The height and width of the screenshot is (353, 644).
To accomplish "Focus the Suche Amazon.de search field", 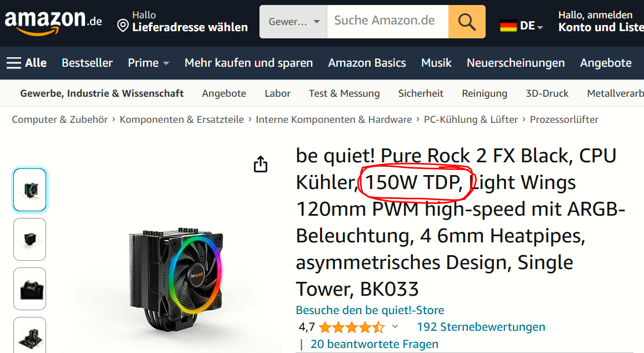I will click(388, 22).
